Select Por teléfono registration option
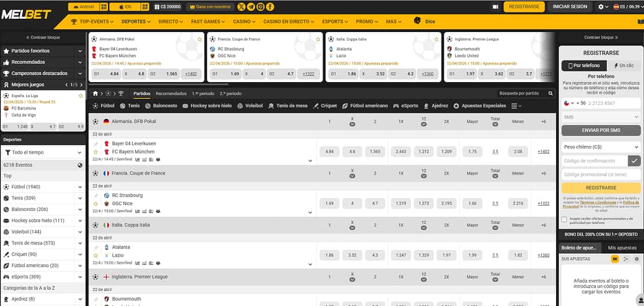This screenshot has width=644, height=306. (584, 65)
